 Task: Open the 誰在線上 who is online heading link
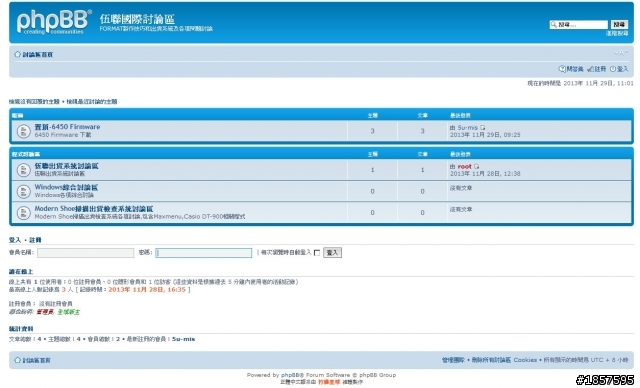coord(21,272)
